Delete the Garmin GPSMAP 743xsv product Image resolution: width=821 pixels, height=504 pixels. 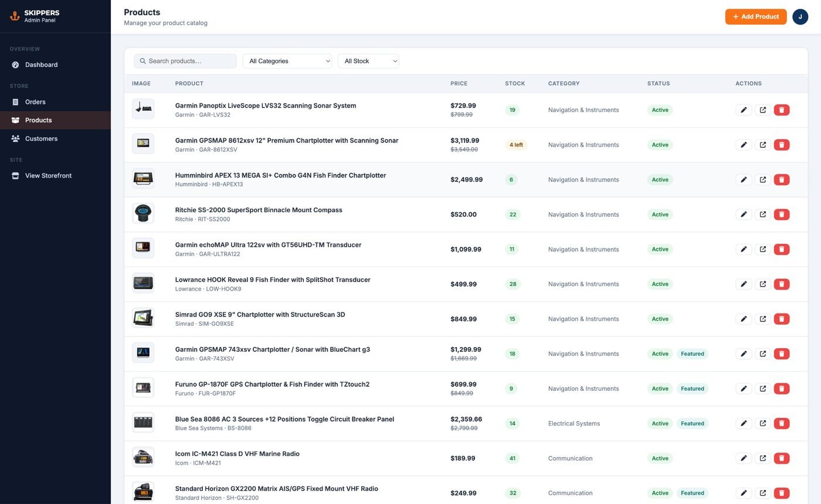click(x=782, y=354)
